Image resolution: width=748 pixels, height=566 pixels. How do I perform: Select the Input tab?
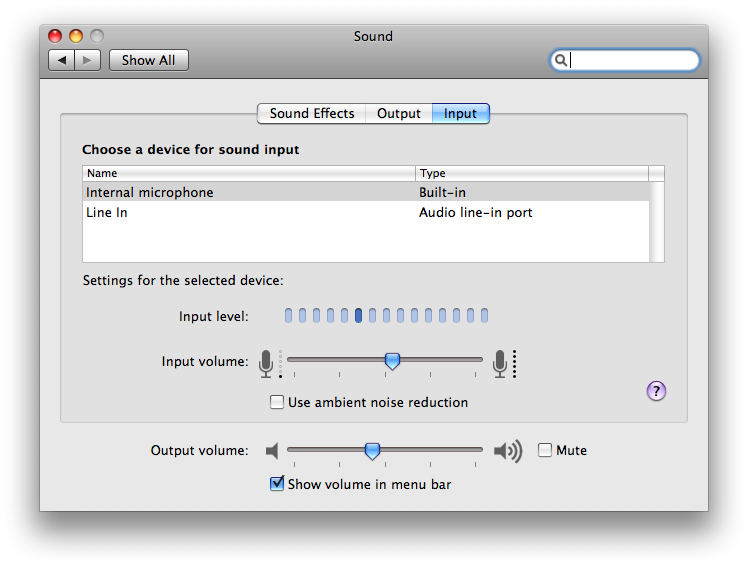[460, 114]
